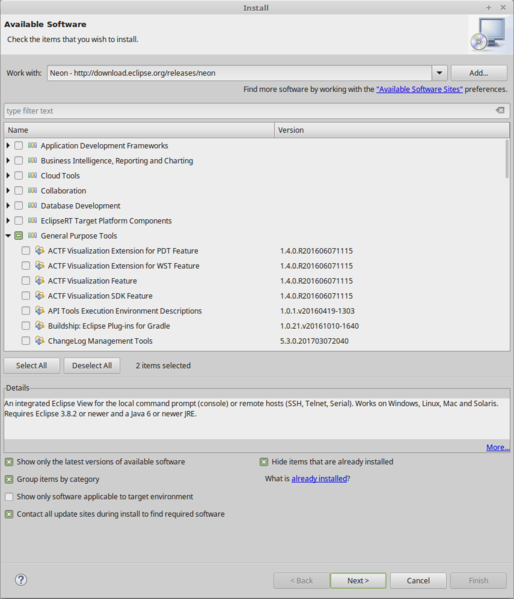The width and height of the screenshot is (514, 599).
Task: Expand the Database Development category
Action: [8, 206]
